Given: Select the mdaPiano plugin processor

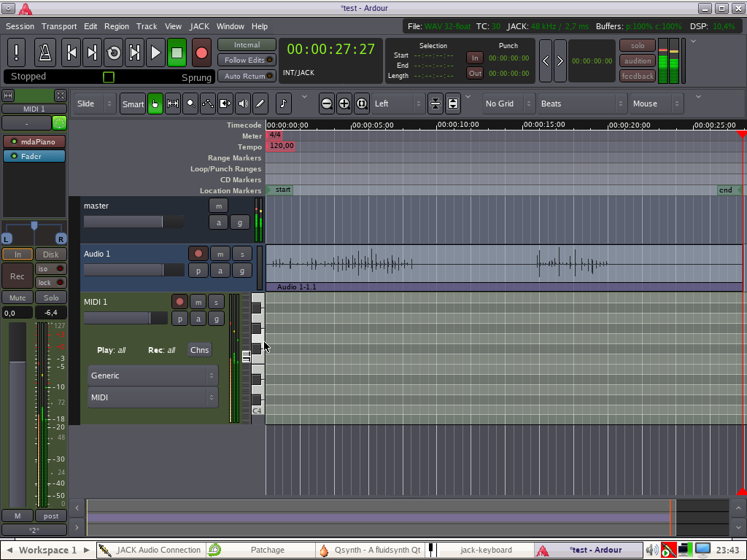Looking at the screenshot, I should 34,141.
